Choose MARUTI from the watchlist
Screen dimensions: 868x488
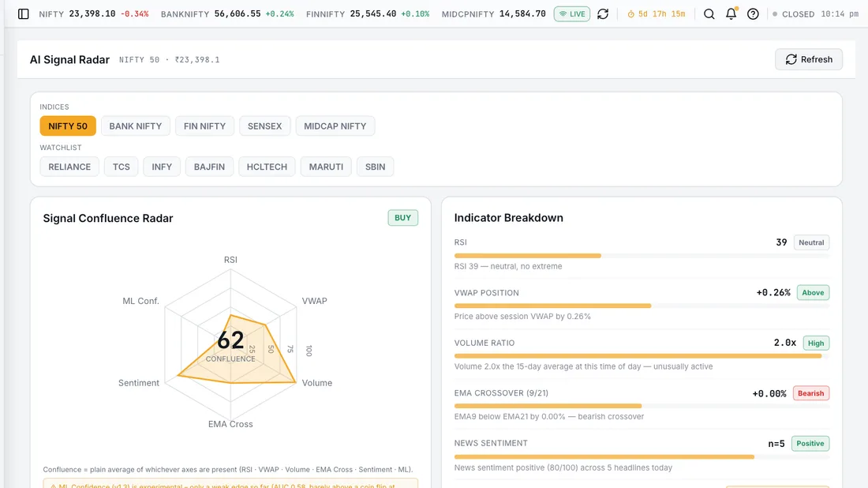coord(326,167)
